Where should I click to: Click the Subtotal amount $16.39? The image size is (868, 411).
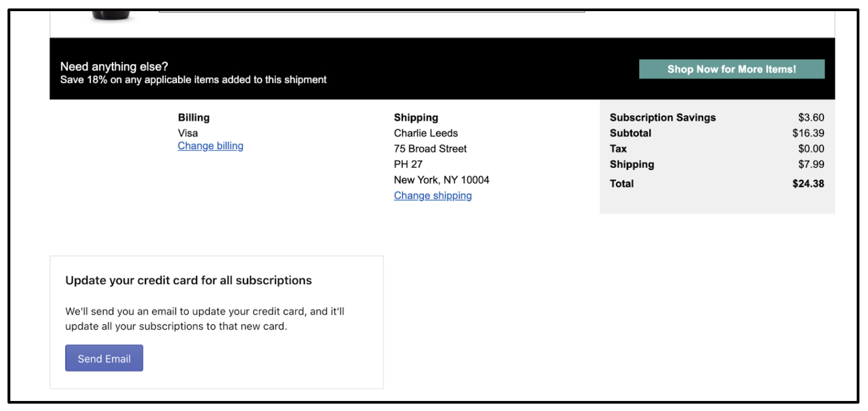808,133
